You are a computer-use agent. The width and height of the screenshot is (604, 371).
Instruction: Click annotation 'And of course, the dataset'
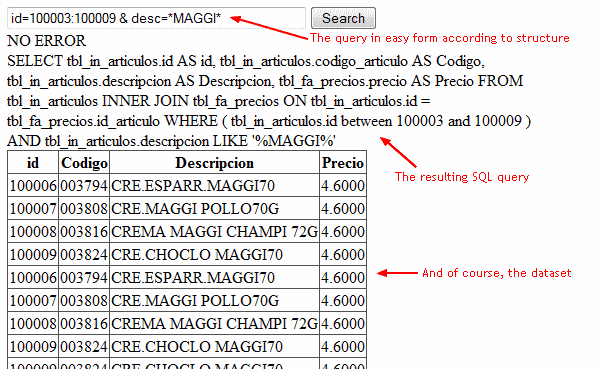click(x=497, y=273)
